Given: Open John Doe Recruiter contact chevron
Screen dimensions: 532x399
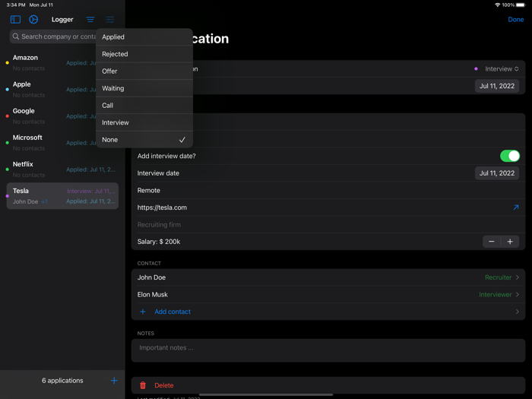Looking at the screenshot, I should coord(517,277).
